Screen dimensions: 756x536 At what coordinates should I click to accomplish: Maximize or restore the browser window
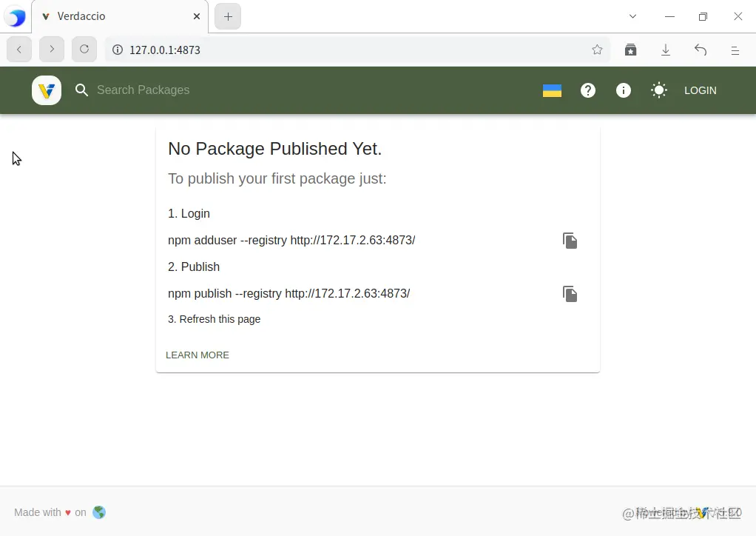(x=703, y=16)
